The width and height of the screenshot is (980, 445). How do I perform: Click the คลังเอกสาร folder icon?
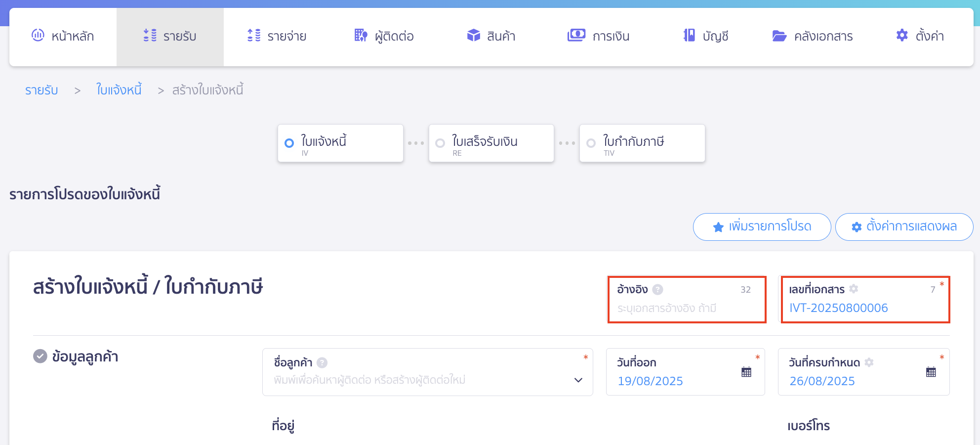(779, 36)
